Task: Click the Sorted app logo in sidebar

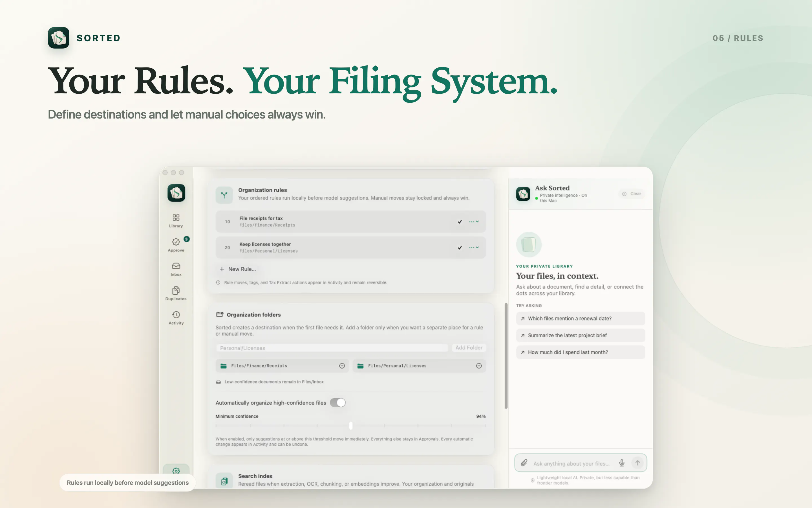Action: tap(176, 193)
